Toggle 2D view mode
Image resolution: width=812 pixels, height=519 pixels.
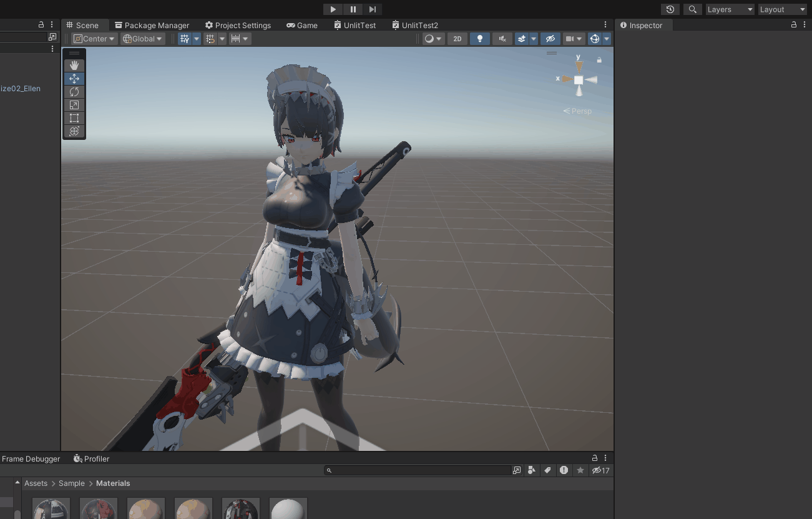(457, 39)
